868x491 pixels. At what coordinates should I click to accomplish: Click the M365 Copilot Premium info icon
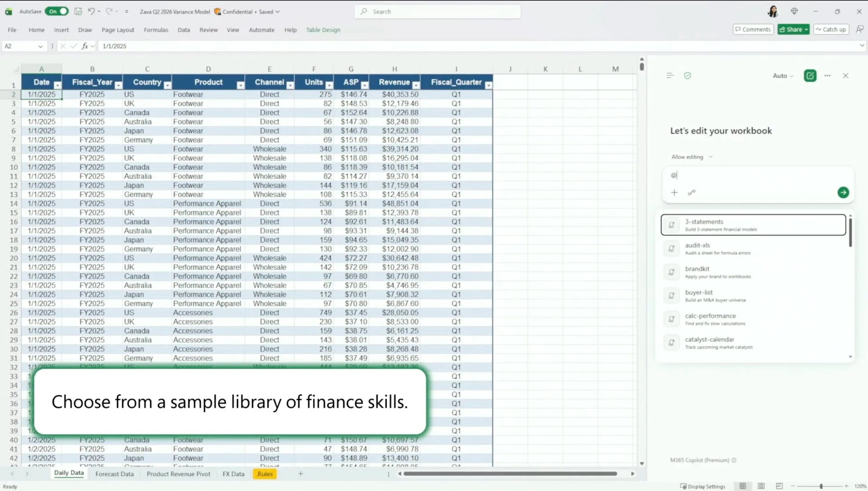pos(734,460)
